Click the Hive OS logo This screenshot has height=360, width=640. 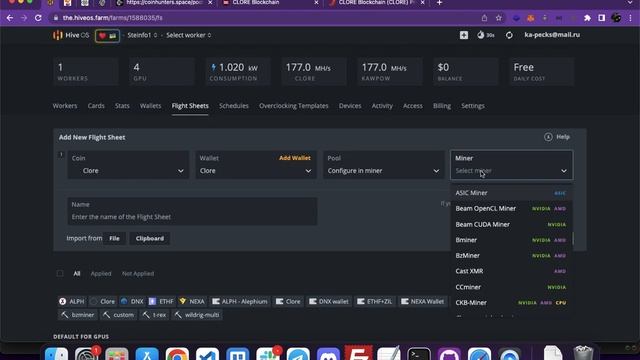[71, 35]
